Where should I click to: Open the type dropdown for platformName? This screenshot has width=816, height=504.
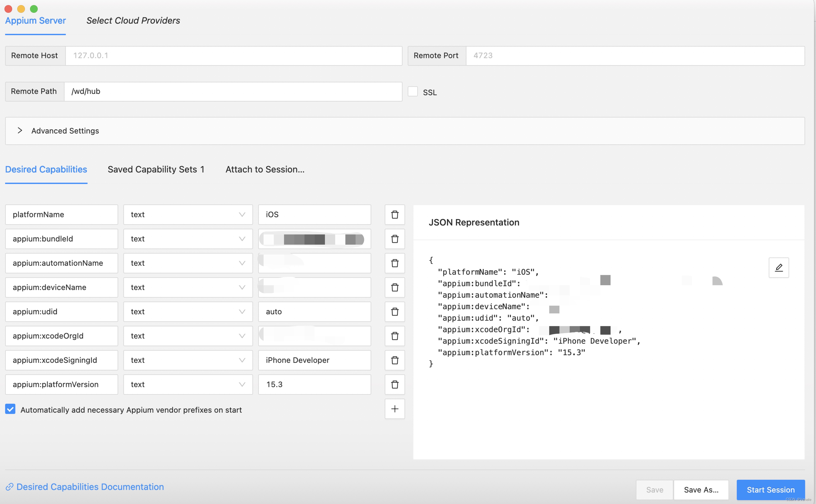click(x=188, y=214)
